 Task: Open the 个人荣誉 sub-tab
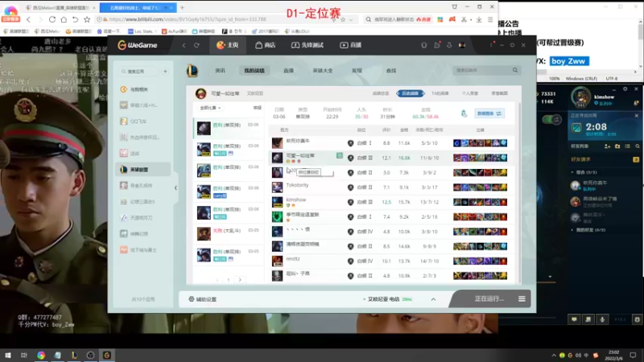point(470,93)
